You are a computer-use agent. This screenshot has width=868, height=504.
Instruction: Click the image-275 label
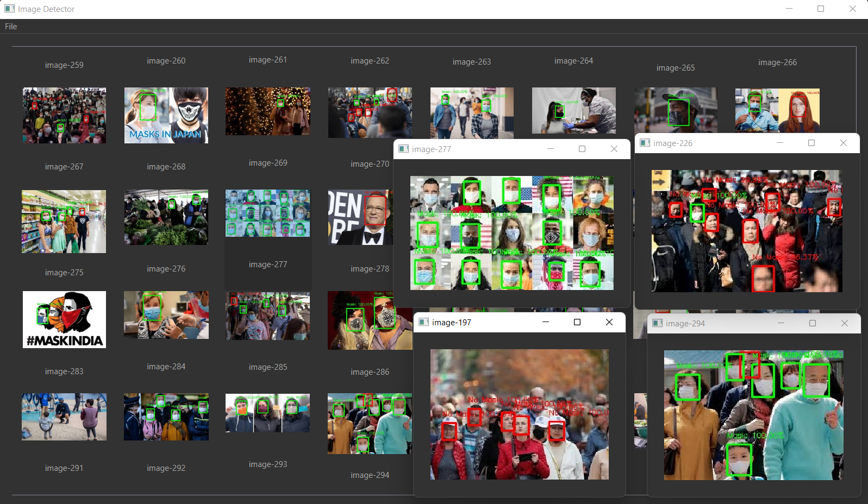64,273
